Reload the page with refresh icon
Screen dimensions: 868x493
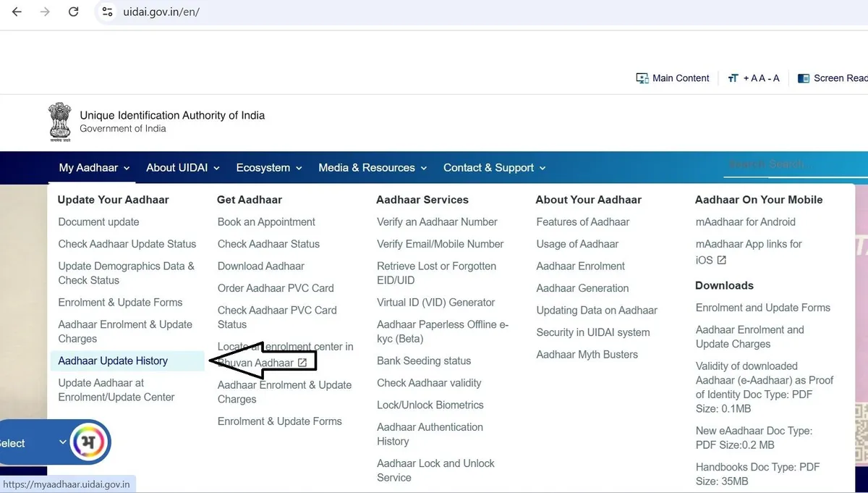[73, 12]
